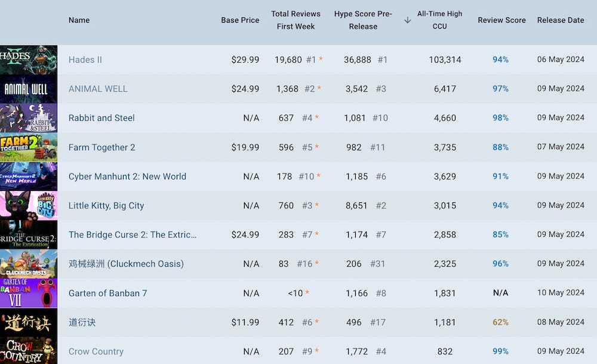This screenshot has width=597, height=364.
Task: Open the ANIMAL WELL game link
Action: 98,89
